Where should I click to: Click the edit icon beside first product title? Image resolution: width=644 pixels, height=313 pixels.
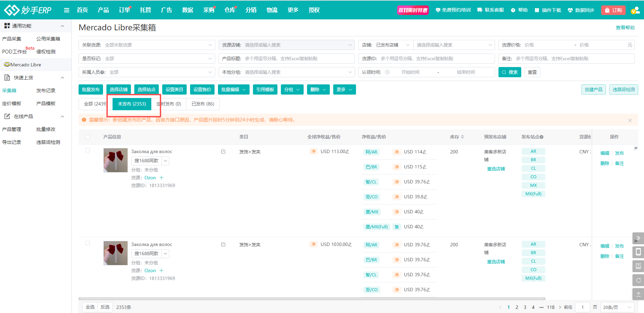[223, 152]
